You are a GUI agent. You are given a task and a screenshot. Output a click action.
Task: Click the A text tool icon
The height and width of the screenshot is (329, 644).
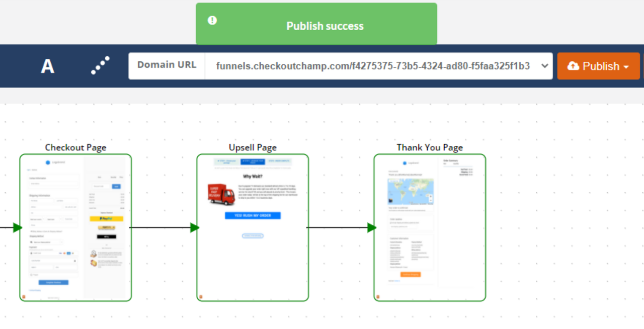pyautogui.click(x=47, y=66)
